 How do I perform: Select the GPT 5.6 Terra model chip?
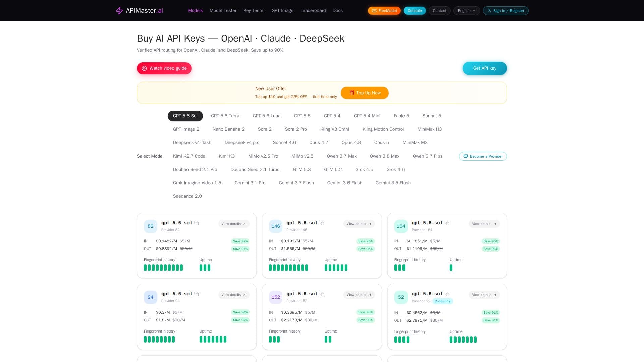coord(225,116)
